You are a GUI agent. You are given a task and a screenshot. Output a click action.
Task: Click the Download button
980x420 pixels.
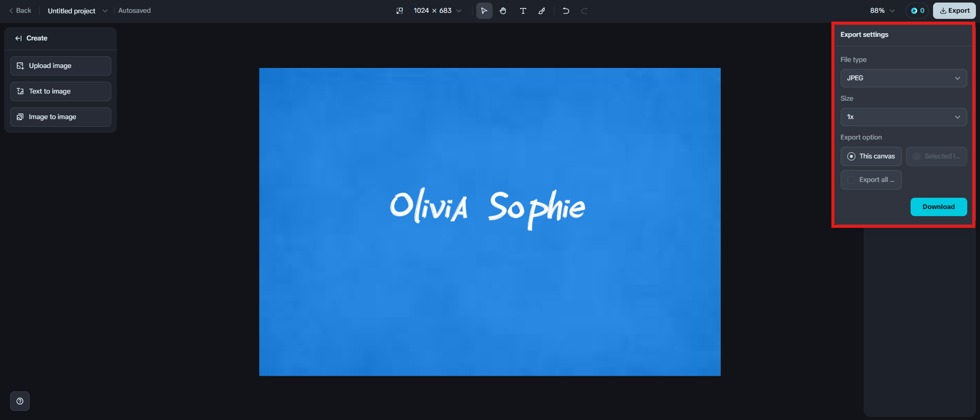[939, 207]
